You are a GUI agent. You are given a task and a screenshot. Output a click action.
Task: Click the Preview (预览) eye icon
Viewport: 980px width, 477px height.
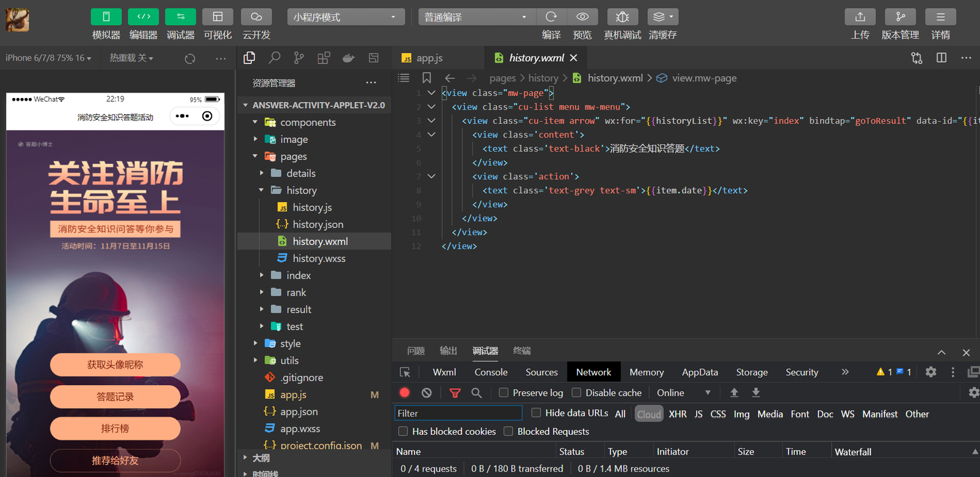(x=582, y=17)
